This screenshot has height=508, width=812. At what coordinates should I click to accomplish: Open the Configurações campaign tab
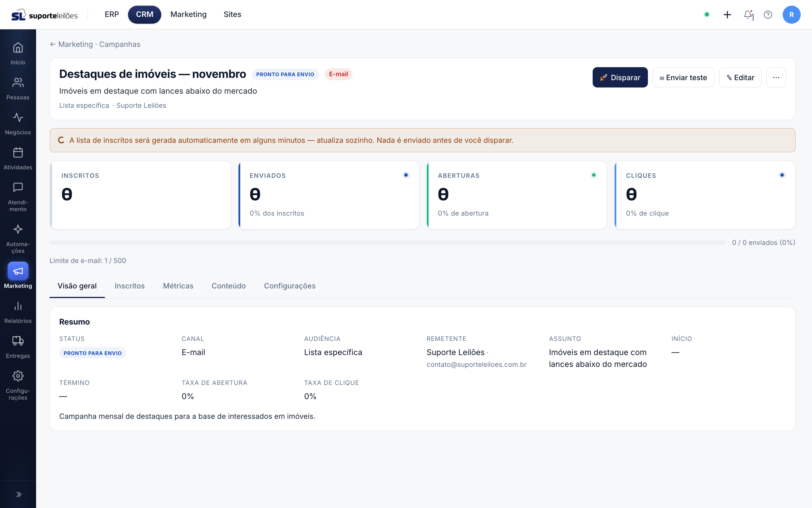(290, 286)
